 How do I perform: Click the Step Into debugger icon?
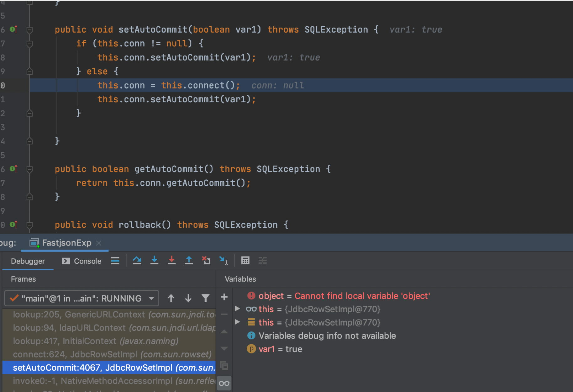pyautogui.click(x=154, y=261)
